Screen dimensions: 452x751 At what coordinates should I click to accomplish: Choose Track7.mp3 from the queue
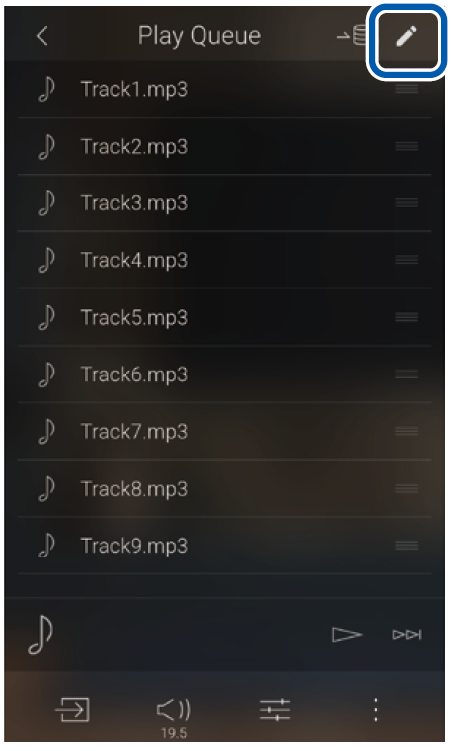click(x=225, y=432)
